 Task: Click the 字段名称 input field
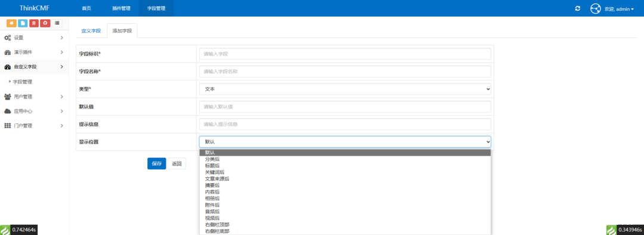pyautogui.click(x=345, y=72)
